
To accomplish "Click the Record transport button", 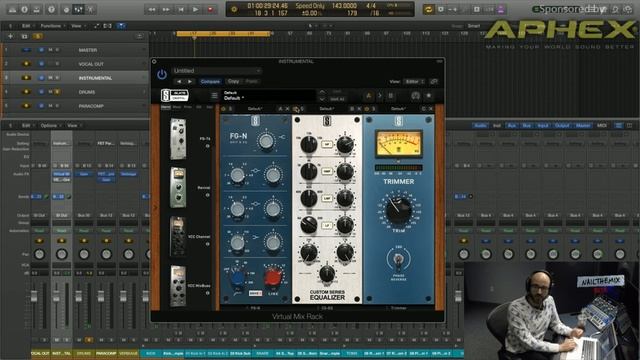I will [211, 9].
